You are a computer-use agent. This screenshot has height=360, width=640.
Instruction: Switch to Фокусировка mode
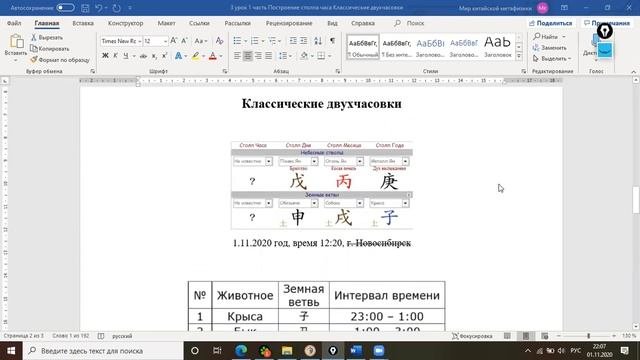tap(472, 336)
